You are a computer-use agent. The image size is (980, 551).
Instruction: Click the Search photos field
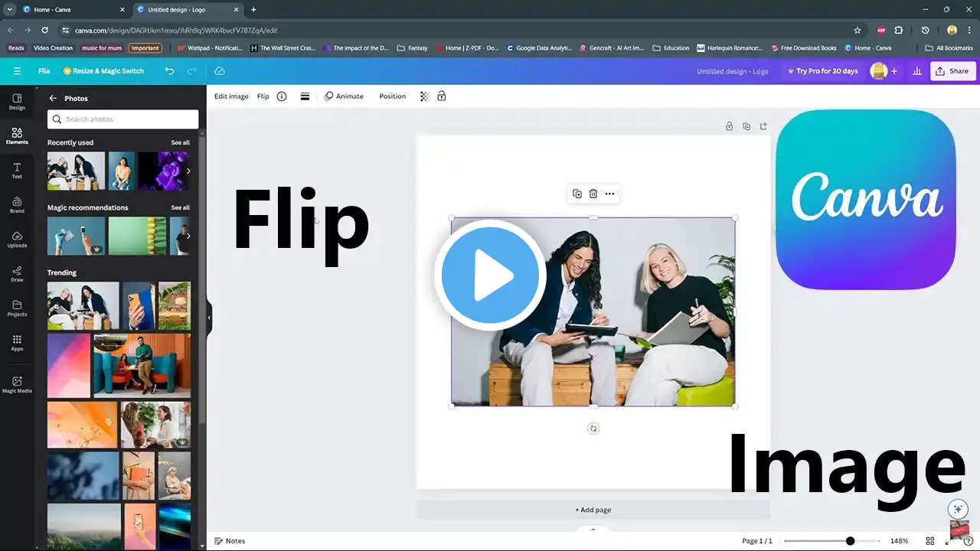(x=122, y=119)
